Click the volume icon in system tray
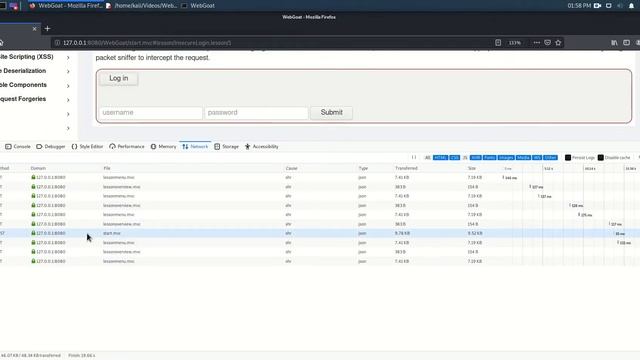This screenshot has height=360, width=640. coord(620,6)
